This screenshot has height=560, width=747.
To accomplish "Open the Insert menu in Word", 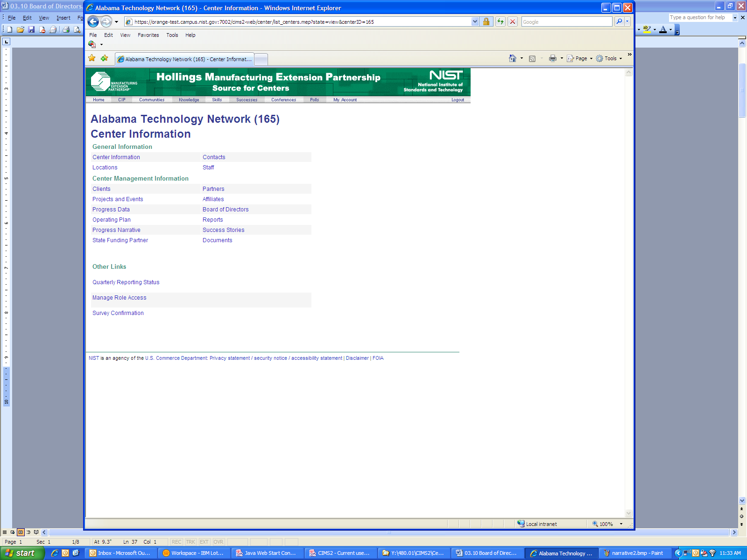I will click(63, 18).
